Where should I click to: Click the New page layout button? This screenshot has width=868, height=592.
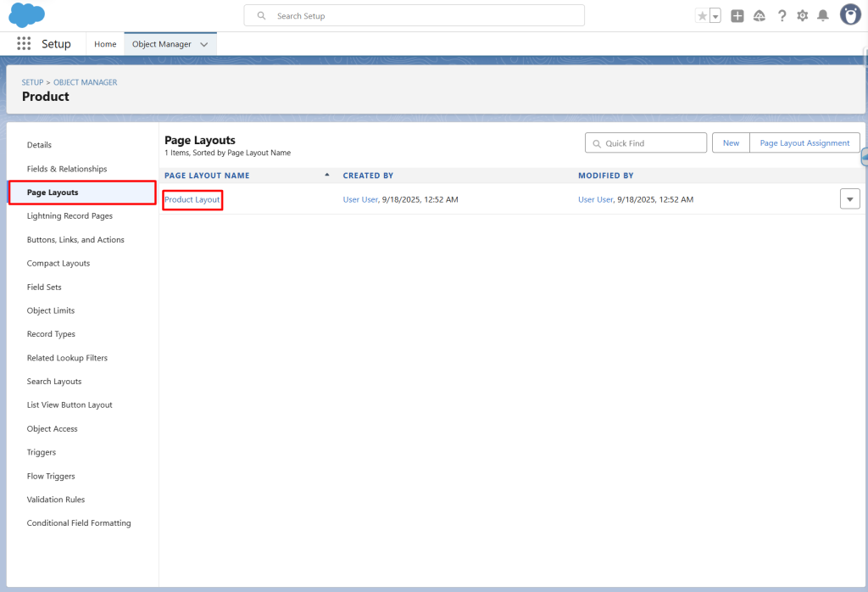(731, 143)
